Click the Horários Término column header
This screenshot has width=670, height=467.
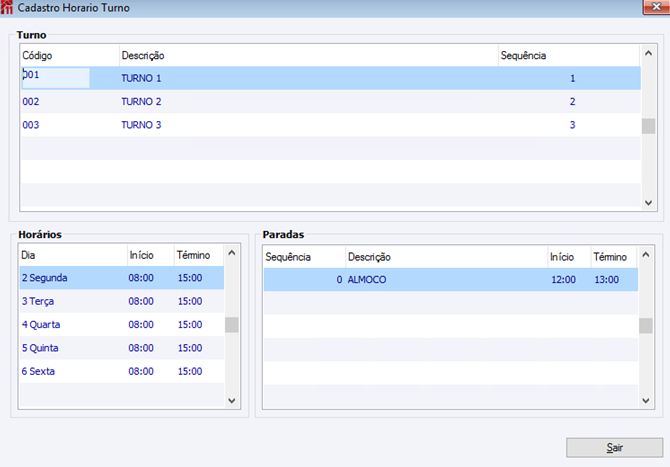point(199,255)
